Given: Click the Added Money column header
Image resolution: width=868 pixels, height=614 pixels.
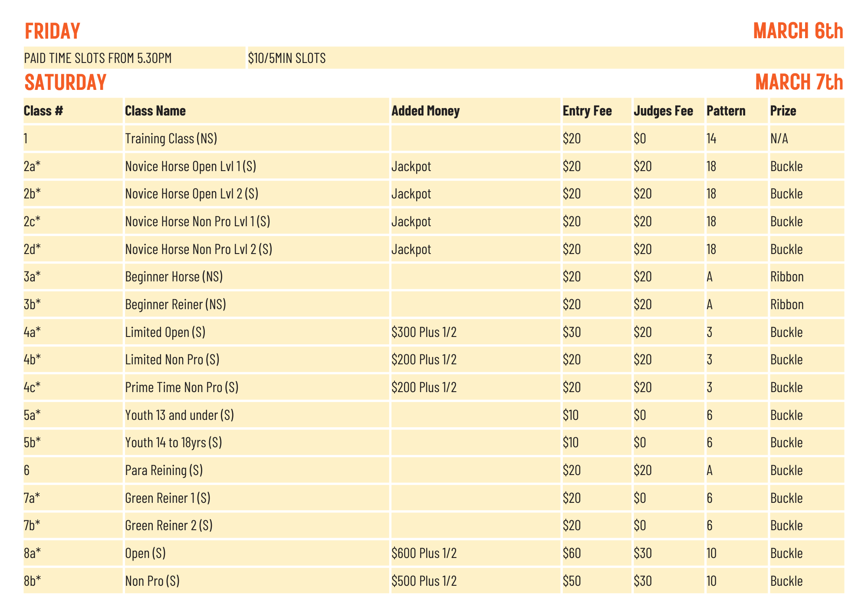Looking at the screenshot, I should pyautogui.click(x=425, y=111).
